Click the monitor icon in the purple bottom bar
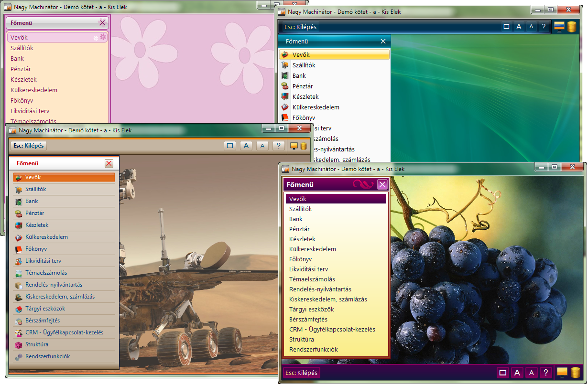This screenshot has height=385, width=588. point(562,372)
